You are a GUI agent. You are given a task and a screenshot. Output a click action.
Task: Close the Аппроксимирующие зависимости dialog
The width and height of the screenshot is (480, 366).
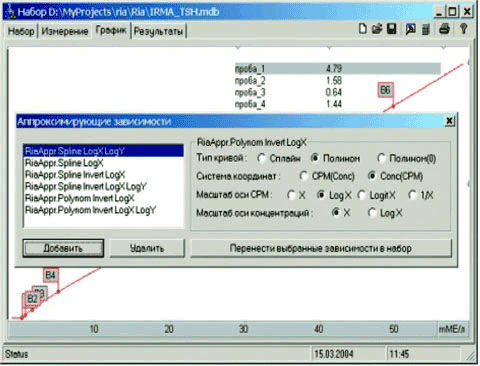tap(450, 121)
